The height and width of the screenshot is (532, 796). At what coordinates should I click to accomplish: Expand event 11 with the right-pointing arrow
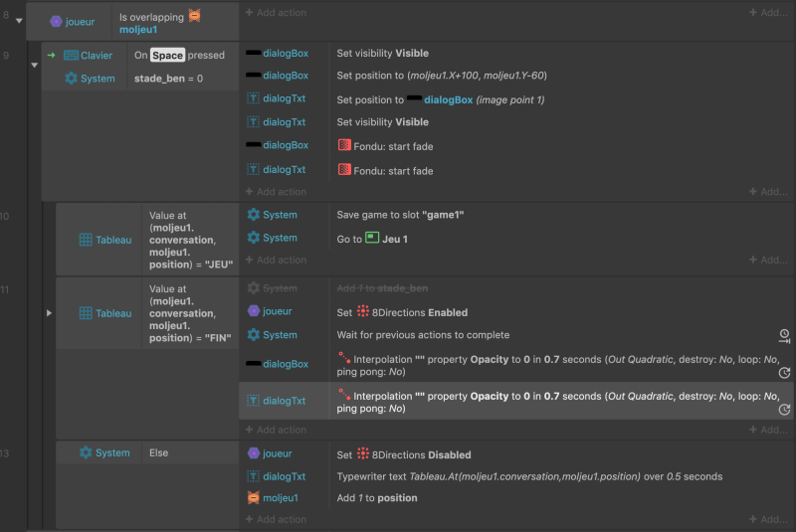[x=49, y=313]
